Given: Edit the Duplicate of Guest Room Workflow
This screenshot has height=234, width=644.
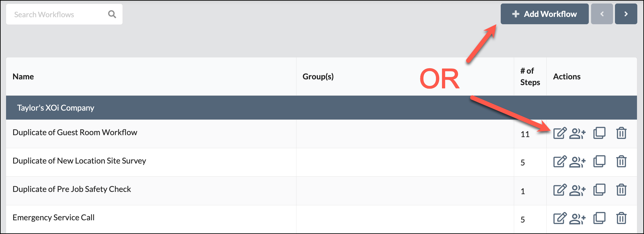Looking at the screenshot, I should [559, 133].
